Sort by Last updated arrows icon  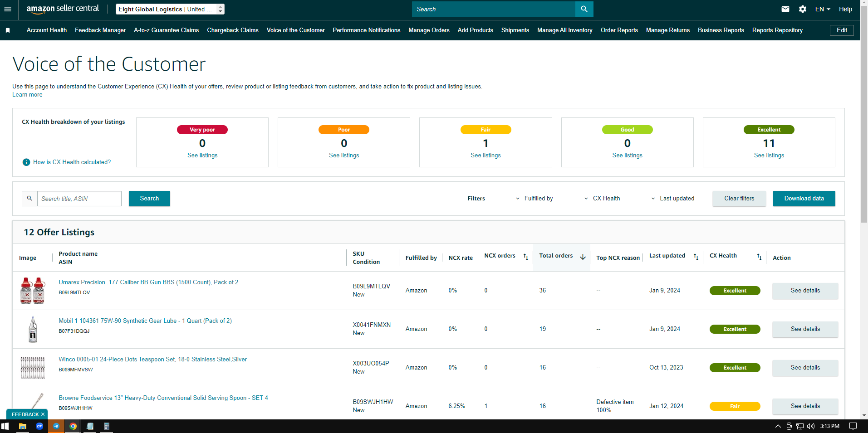click(696, 257)
